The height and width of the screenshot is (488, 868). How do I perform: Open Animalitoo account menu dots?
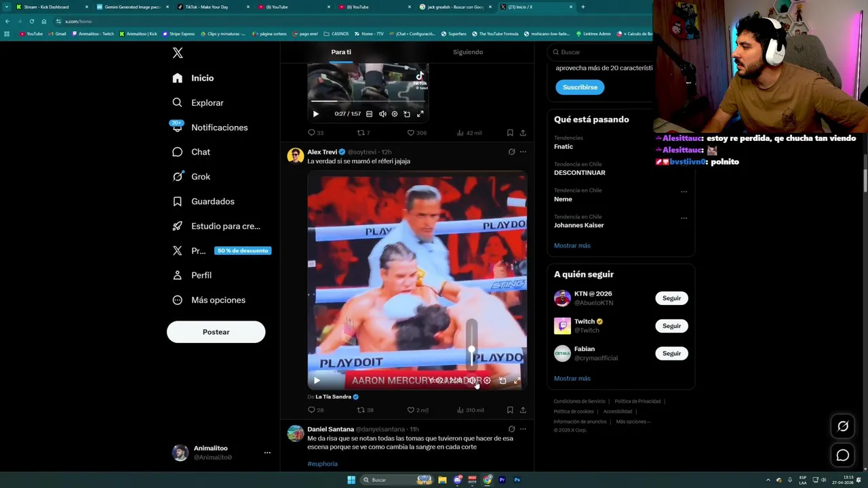point(267,453)
